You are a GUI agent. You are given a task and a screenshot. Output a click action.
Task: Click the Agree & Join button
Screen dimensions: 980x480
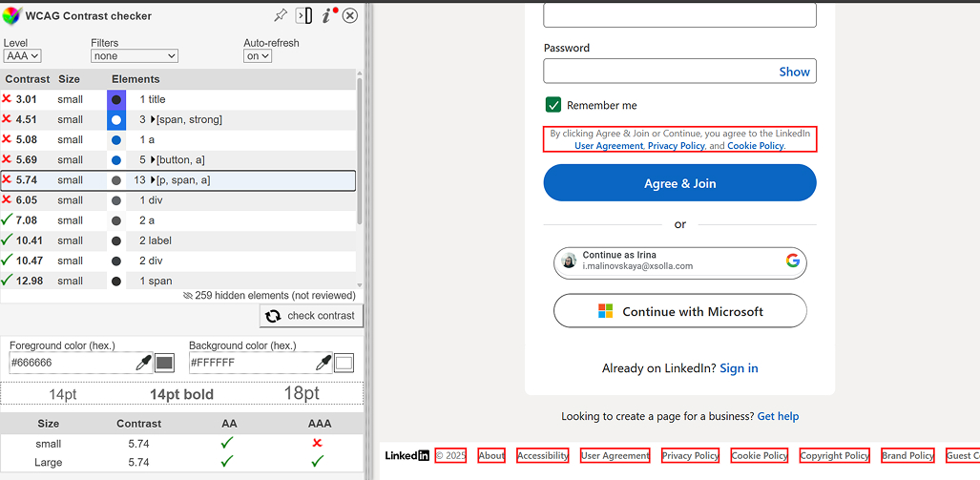(679, 183)
